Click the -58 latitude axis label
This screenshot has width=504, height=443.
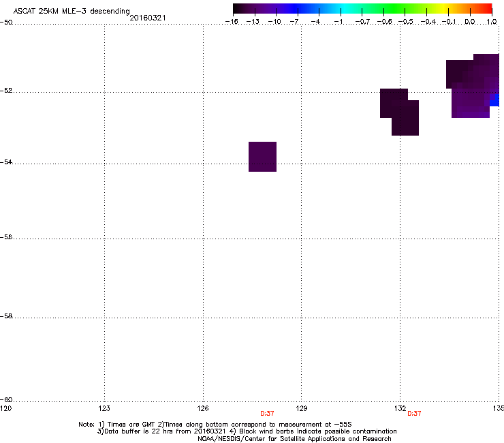6,316
